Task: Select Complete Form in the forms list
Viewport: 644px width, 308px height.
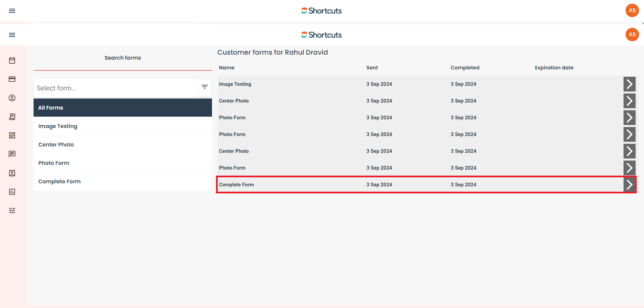Action: 122,181
